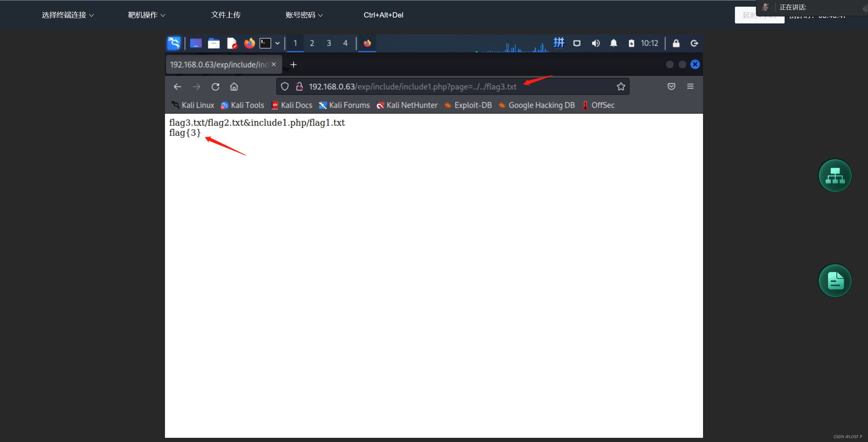Select the running Firefox window button in panel
Viewport: 868px width, 442px height.
click(367, 43)
